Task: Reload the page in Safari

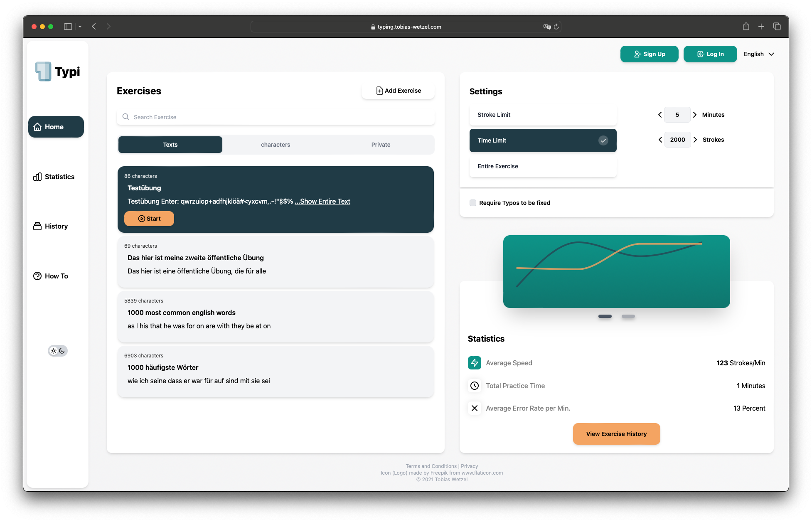Action: 556,27
